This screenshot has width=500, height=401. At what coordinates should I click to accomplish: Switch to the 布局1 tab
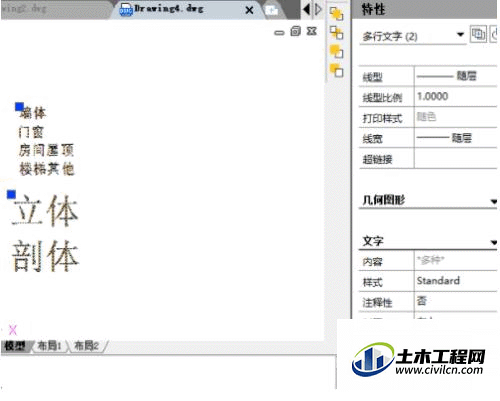[50, 346]
